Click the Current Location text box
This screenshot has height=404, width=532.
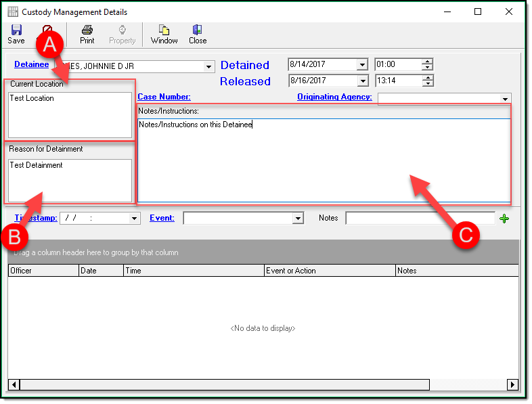pyautogui.click(x=70, y=115)
